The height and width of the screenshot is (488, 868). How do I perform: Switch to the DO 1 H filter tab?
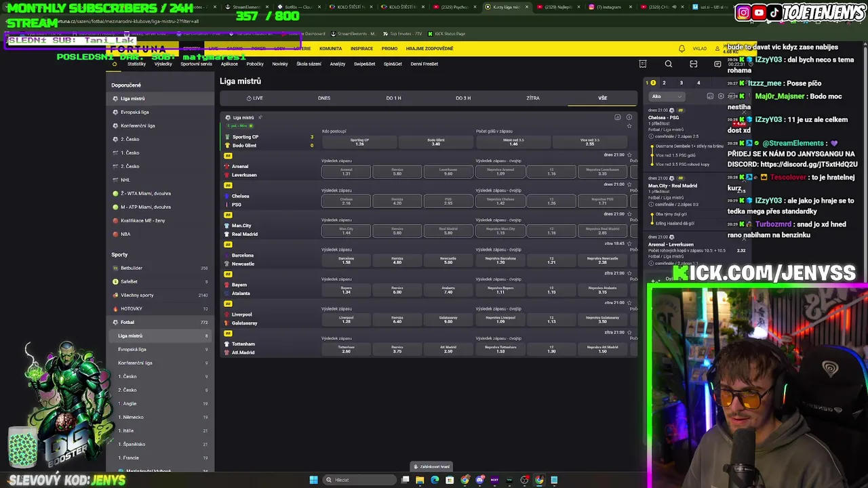394,98
